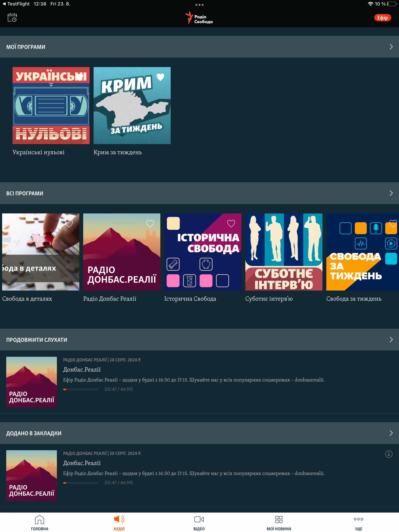Open Донбас.Реалії title in continue listening
The image size is (399, 532).
point(82,370)
